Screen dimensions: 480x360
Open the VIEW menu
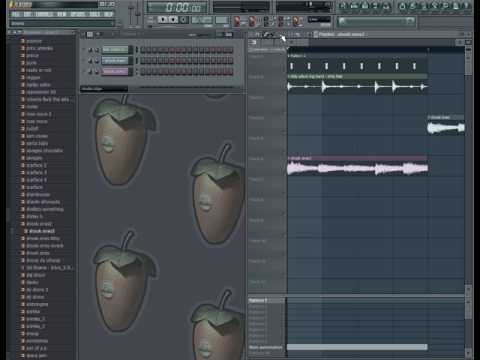tap(62, 14)
